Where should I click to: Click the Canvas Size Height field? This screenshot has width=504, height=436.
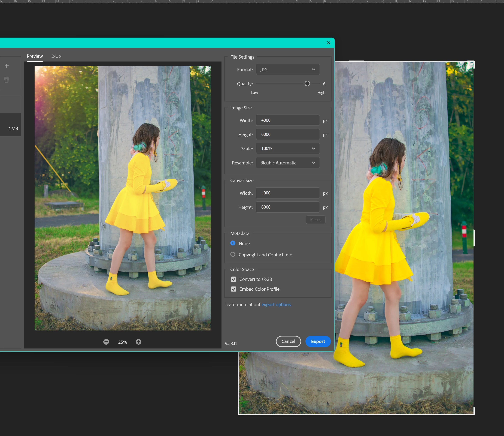287,207
